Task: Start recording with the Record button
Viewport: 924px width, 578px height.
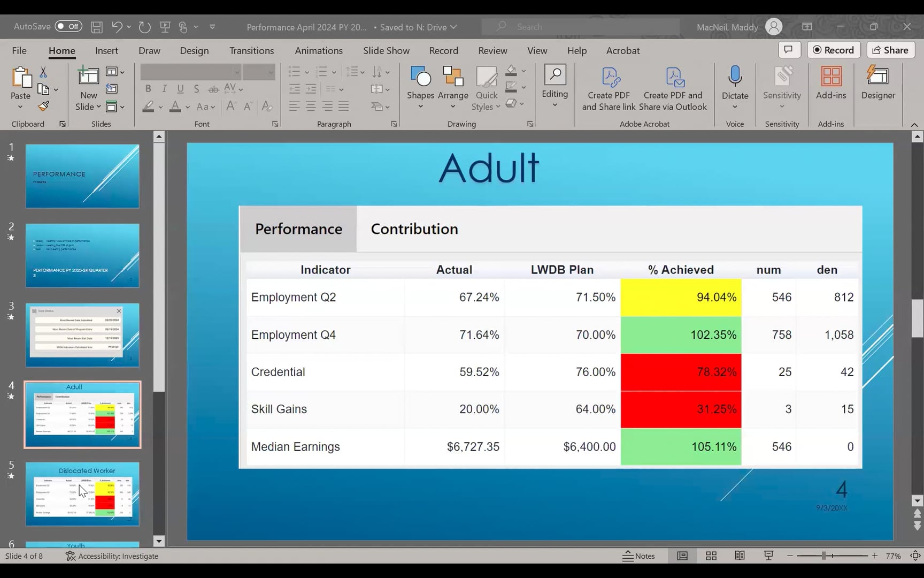Action: pyautogui.click(x=833, y=50)
